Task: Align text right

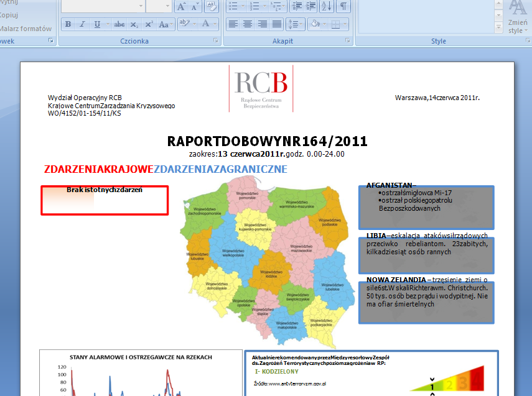Action: pyautogui.click(x=263, y=24)
